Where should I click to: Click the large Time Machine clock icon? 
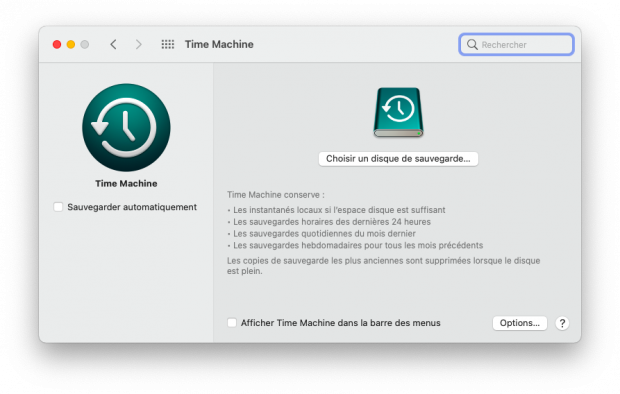(x=126, y=127)
